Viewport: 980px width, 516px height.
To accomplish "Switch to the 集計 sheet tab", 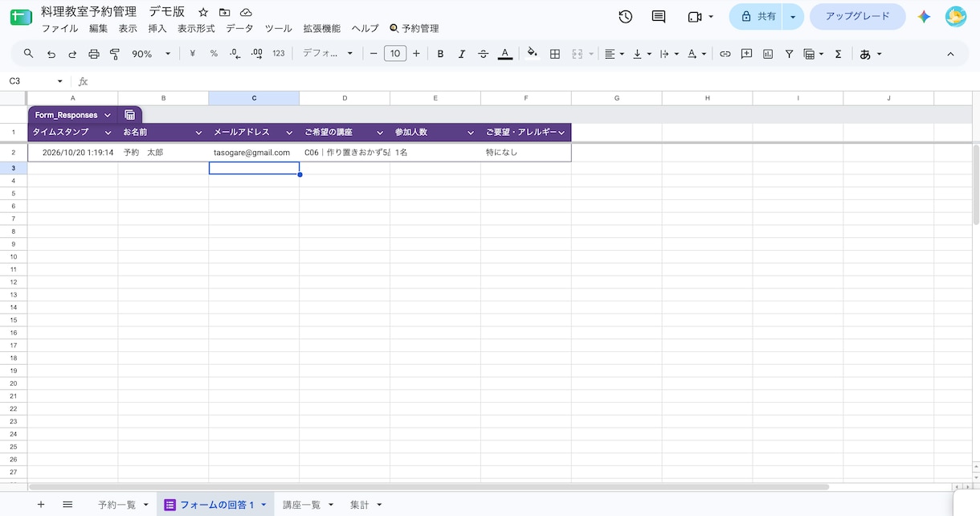I will [x=360, y=505].
